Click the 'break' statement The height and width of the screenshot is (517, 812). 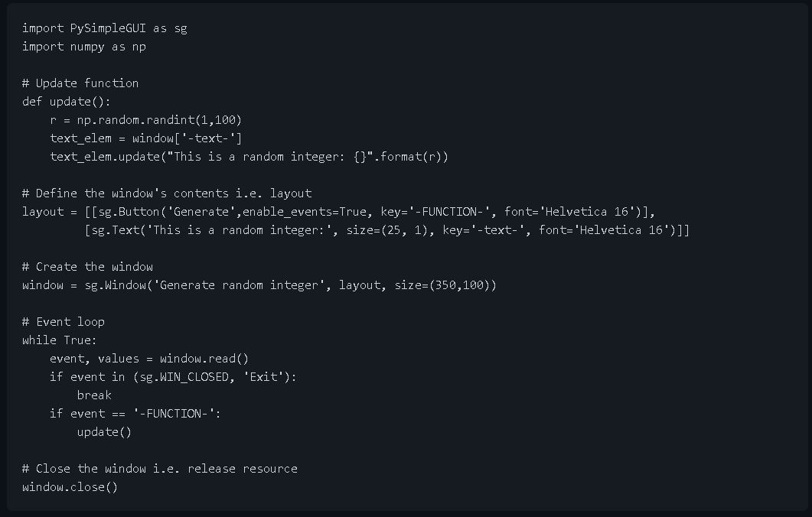tap(94, 395)
